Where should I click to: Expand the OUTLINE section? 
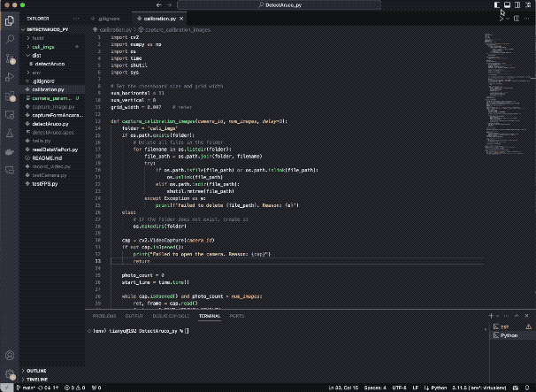(x=36, y=371)
